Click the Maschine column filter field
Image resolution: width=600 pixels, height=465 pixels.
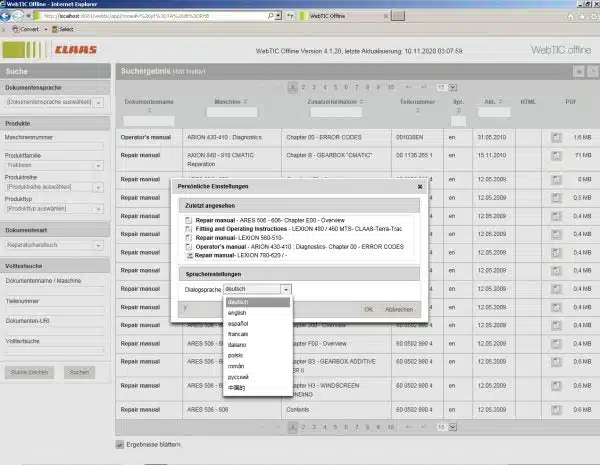click(x=232, y=112)
